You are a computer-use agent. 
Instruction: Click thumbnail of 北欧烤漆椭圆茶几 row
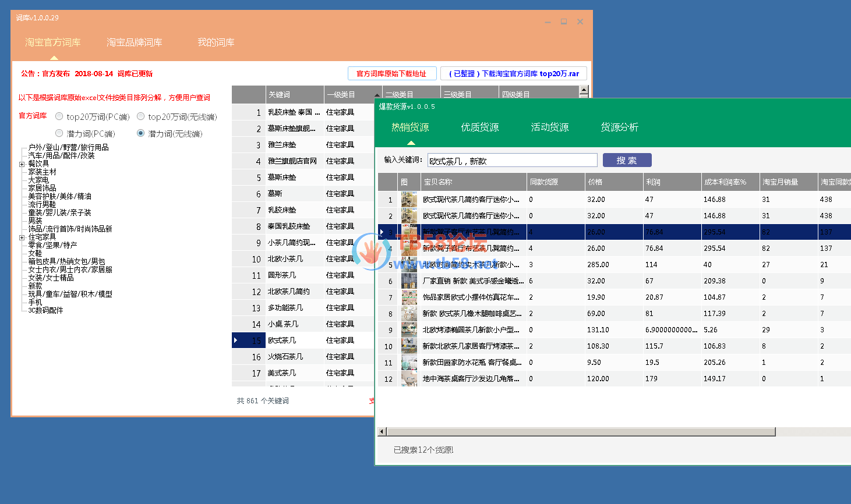409,330
